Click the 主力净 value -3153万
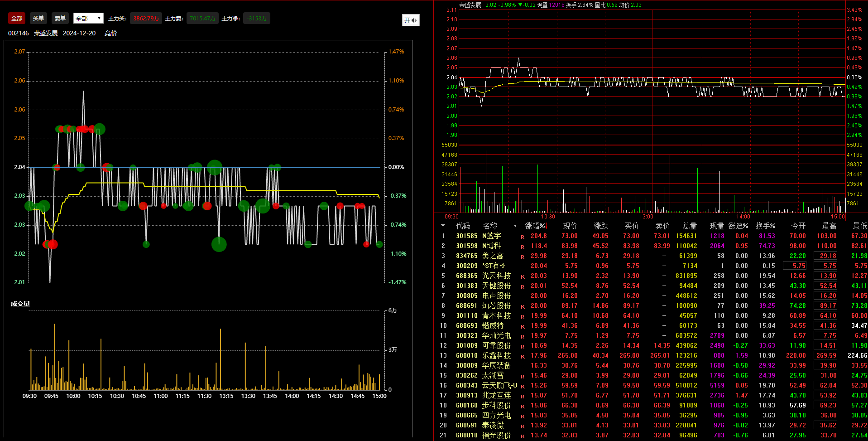868x441 pixels. click(257, 19)
